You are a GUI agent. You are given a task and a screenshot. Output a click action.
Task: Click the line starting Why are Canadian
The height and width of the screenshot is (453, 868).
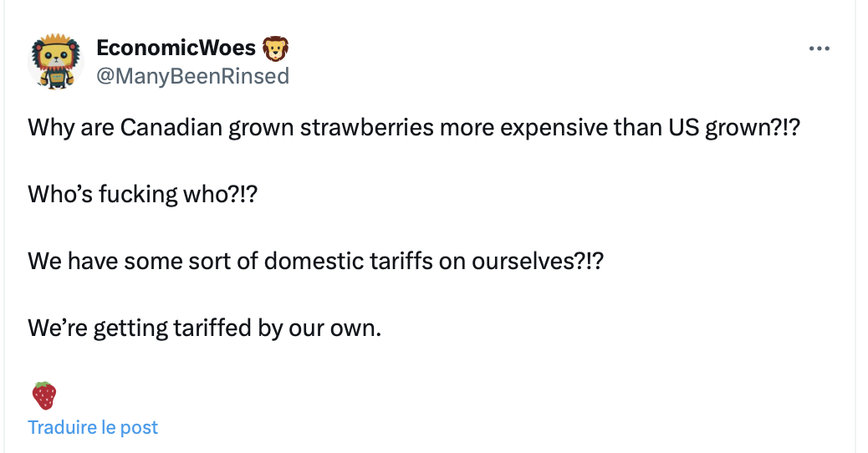pos(414,128)
